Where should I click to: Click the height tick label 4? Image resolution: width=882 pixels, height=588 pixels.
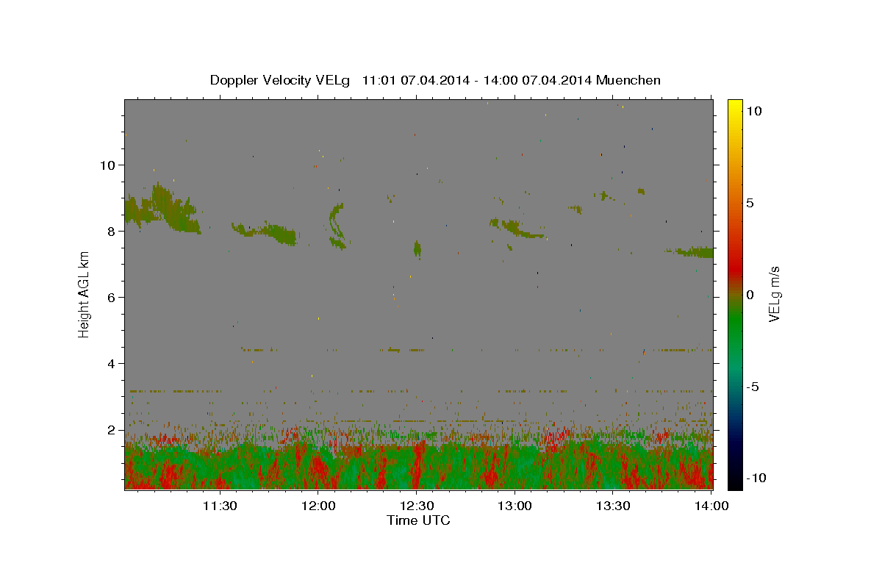coord(111,363)
